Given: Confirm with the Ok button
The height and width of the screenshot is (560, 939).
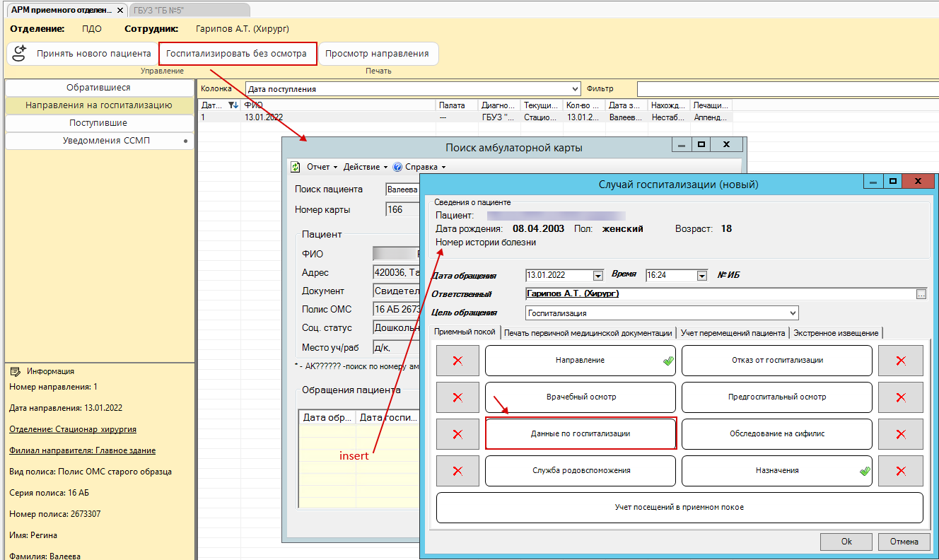Looking at the screenshot, I should coord(846,542).
